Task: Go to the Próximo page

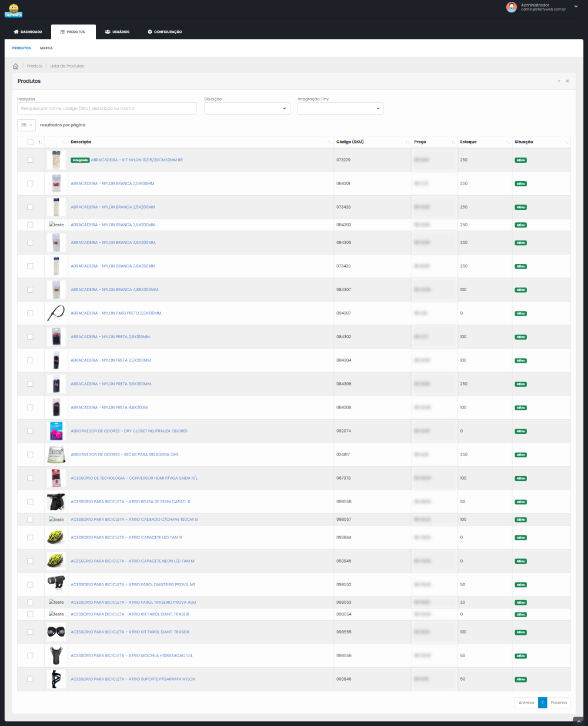Action: tap(559, 702)
